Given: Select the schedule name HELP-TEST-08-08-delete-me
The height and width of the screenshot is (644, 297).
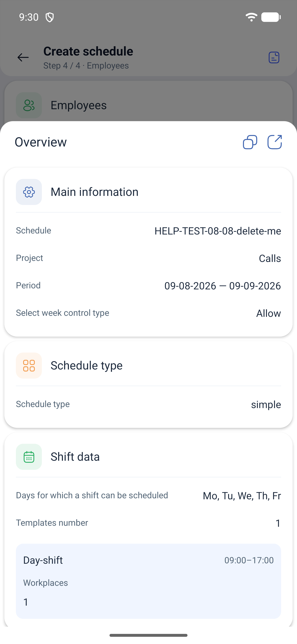Looking at the screenshot, I should click(x=218, y=231).
